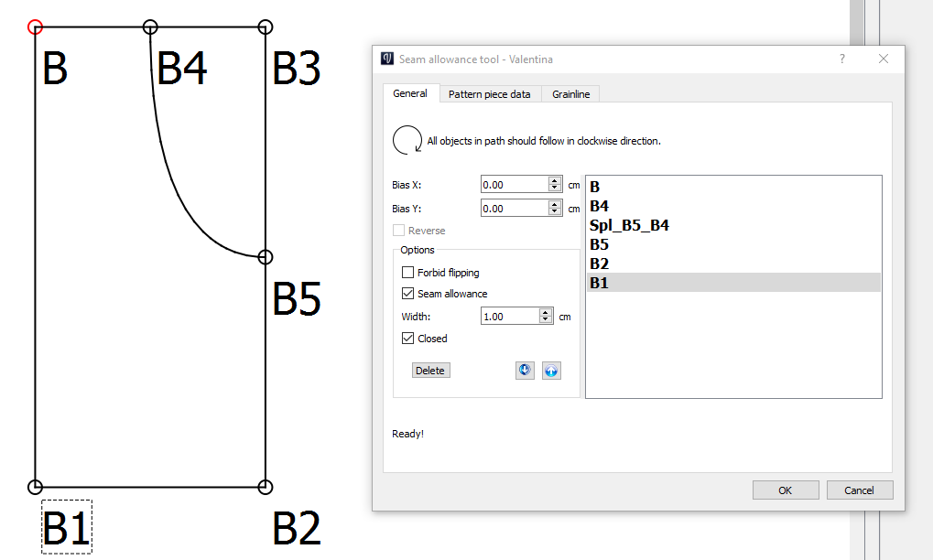Screen dimensions: 933x560
Task: Enable the Forbid flipping checkbox
Action: (408, 273)
